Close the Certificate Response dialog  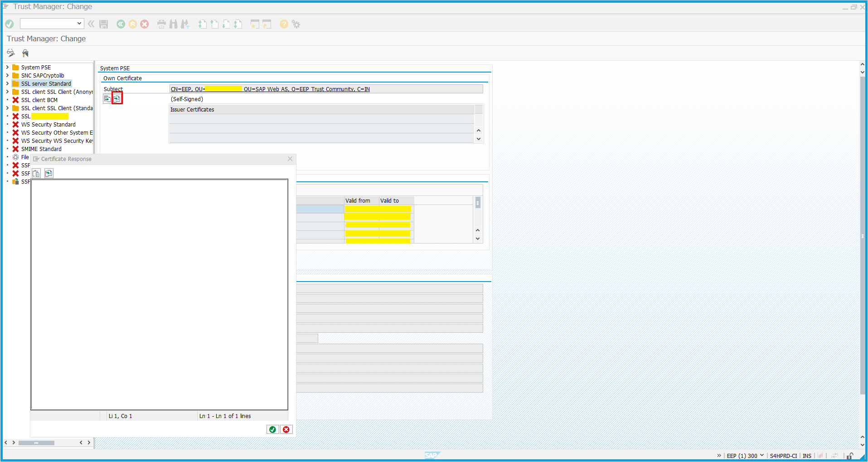pos(290,159)
